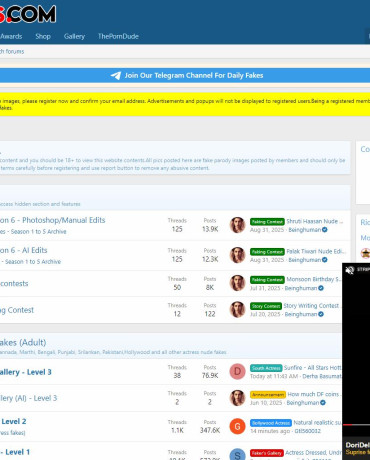The image size is (370, 460).
Task: Click the '1.1K' threads count
Action: (177, 430)
